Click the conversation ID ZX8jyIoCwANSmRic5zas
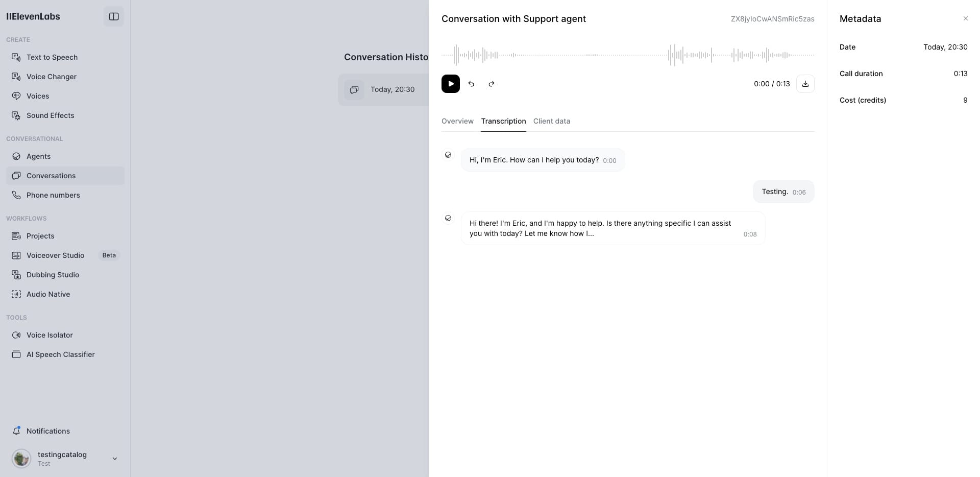This screenshot has height=477, width=980. 772,19
